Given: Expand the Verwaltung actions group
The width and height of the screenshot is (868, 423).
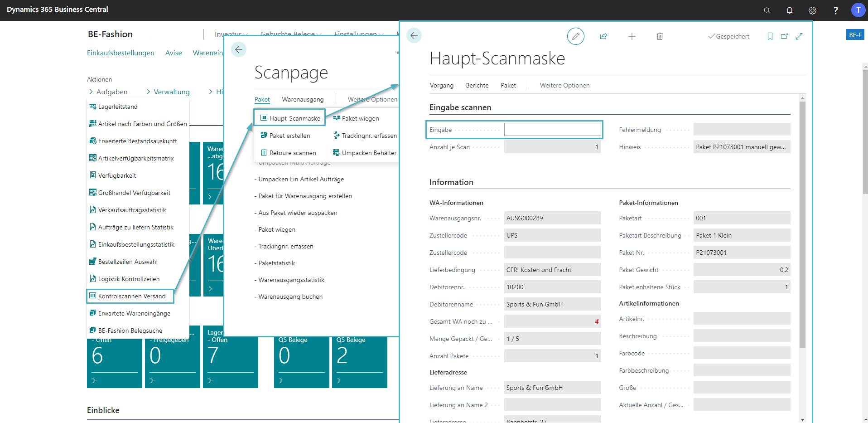Looking at the screenshot, I should coord(168,92).
